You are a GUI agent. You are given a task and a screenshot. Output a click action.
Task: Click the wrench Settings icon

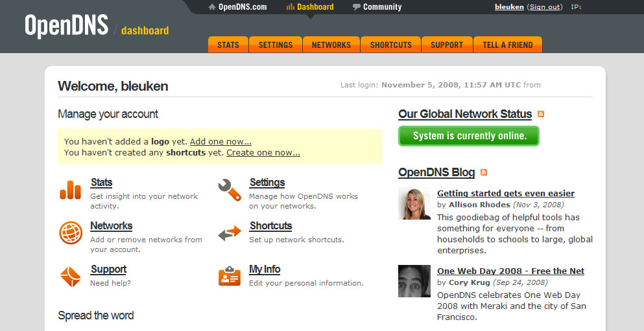click(230, 190)
